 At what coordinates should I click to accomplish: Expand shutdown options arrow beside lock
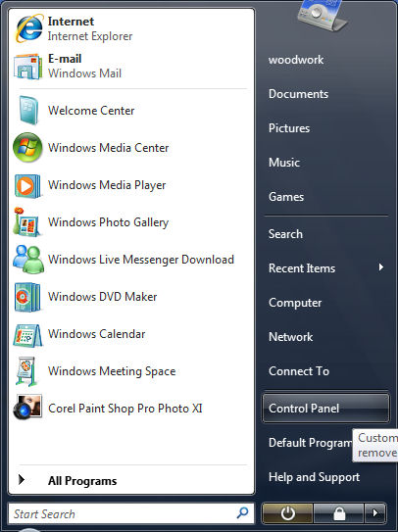tap(374, 513)
